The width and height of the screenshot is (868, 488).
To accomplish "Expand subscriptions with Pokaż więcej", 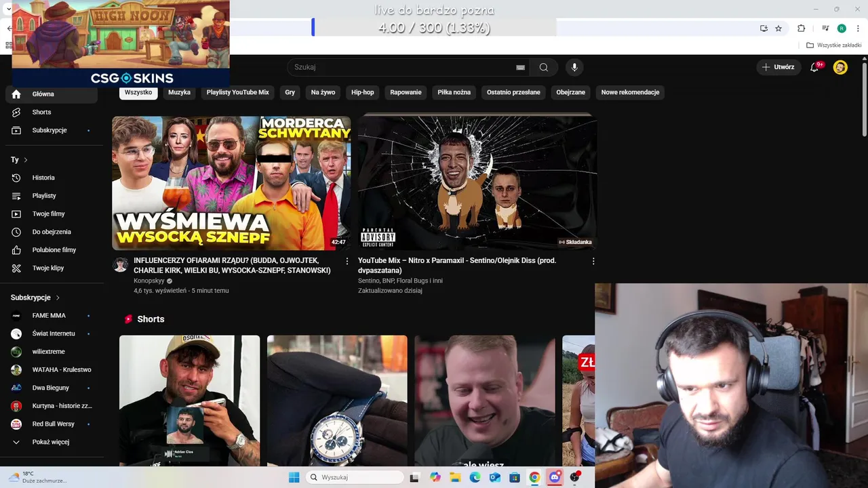I will tap(51, 442).
